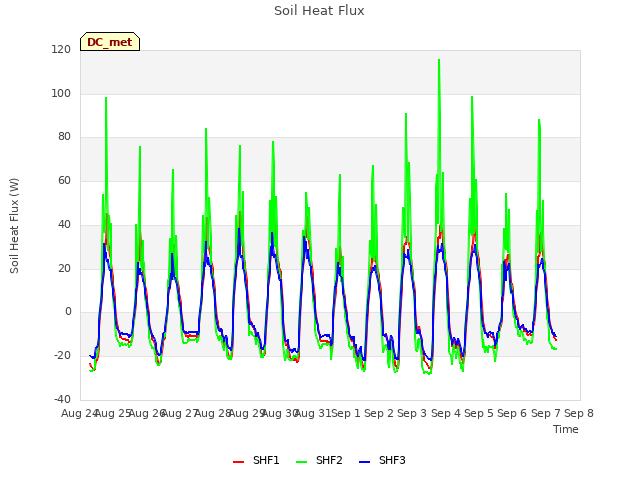Screen dimensions: 640x480
Task: Click the SHF2 peak near Sep 5 reaching 98
Action: pos(472,97)
